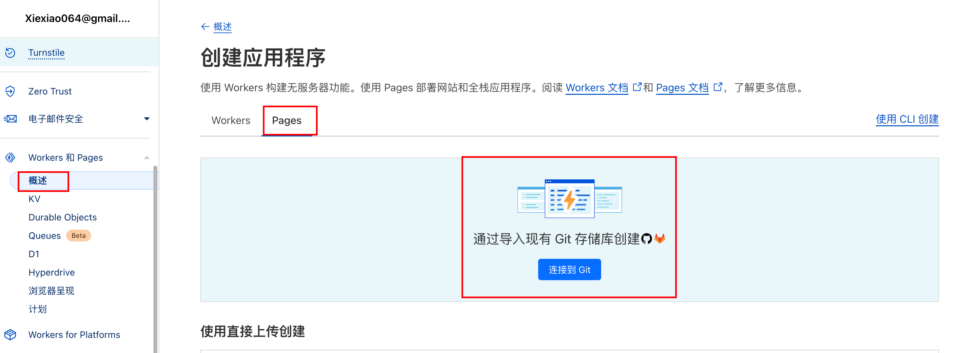Viewport: 980px width, 353px height.
Task: Click the email security envelope icon
Action: click(x=10, y=119)
